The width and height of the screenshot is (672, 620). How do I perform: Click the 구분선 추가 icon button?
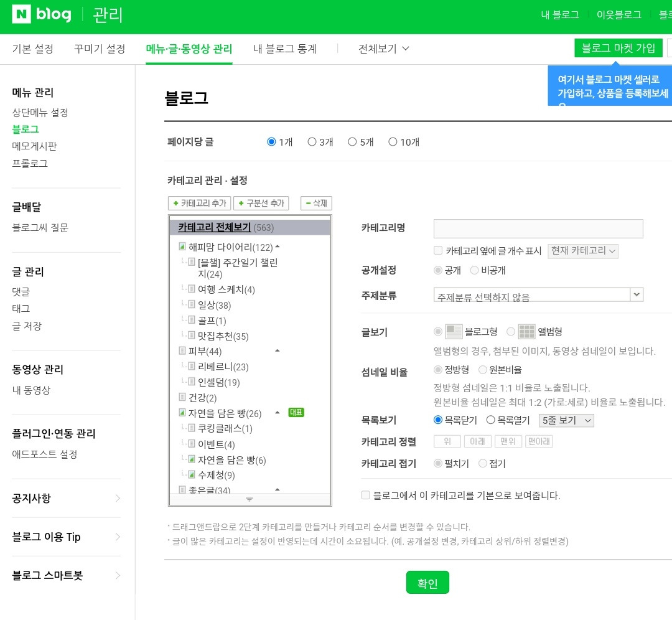(261, 203)
